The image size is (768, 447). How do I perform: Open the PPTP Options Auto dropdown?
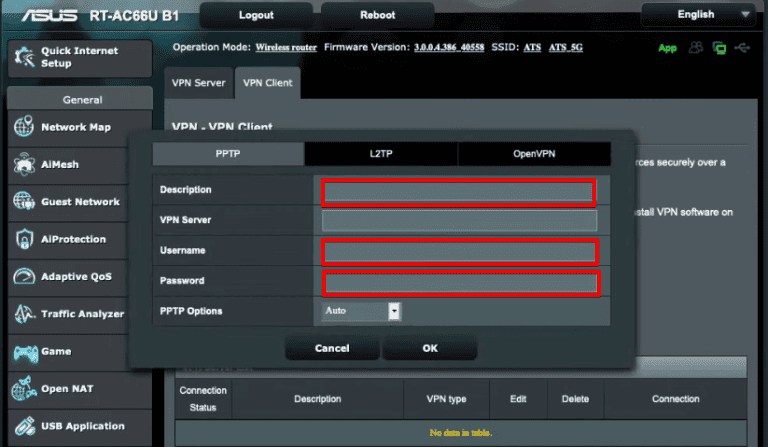pos(361,311)
